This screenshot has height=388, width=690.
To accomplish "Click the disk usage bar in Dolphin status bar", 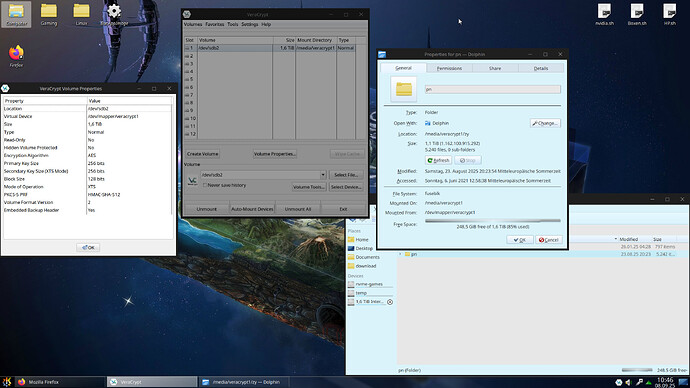I will coord(637,370).
